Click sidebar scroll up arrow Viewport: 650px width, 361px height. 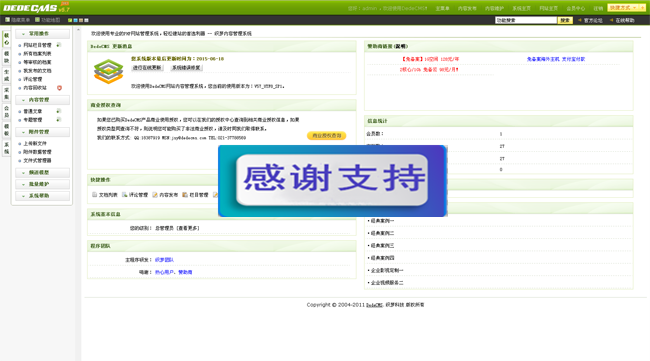[x=78, y=30]
